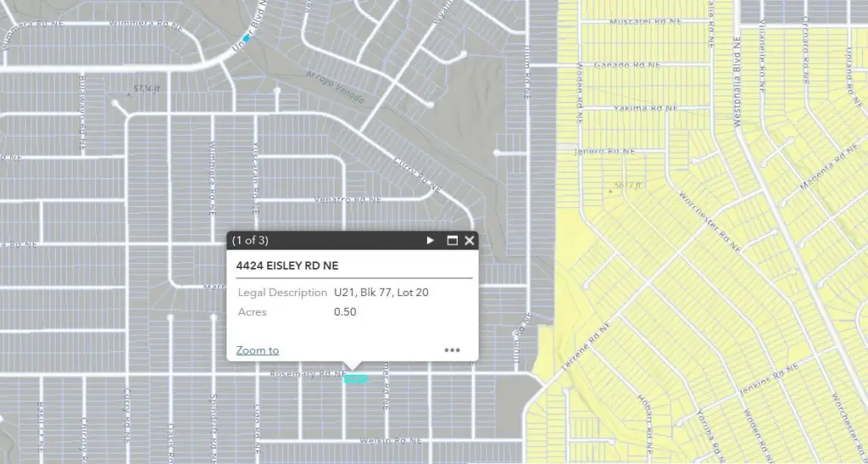The height and width of the screenshot is (464, 868).
Task: Click the Jenero Rd NE street label
Action: 603,152
